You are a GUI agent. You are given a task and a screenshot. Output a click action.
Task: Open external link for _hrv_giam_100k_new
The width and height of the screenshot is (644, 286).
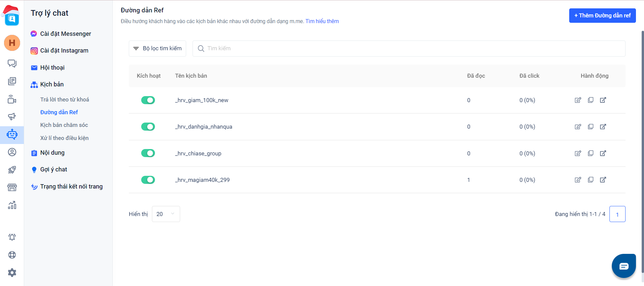[x=603, y=100]
